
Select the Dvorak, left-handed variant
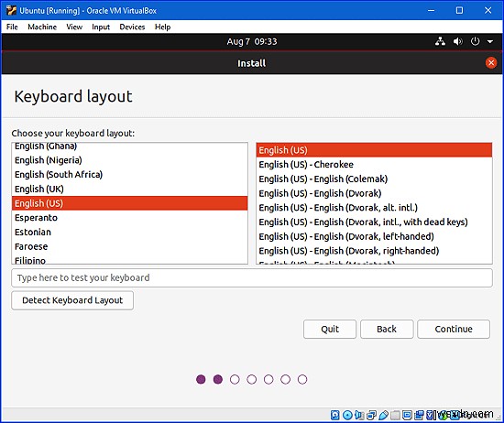374,236
